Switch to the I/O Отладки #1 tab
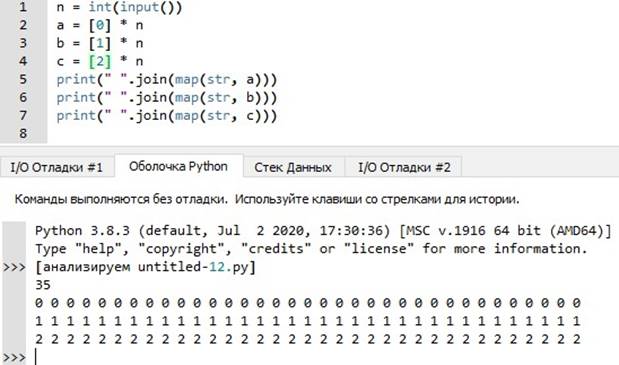This screenshot has height=365, width=619. (x=57, y=167)
